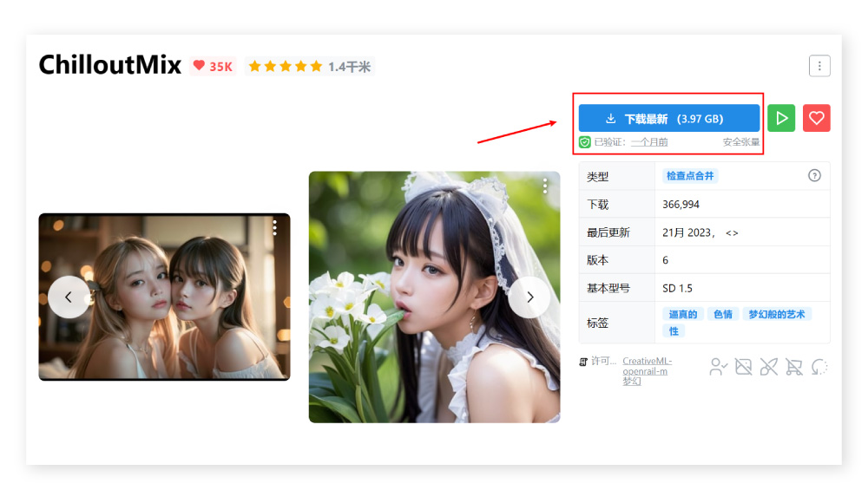Select the 逼真的 tag
The height and width of the screenshot is (490, 868).
[682, 314]
